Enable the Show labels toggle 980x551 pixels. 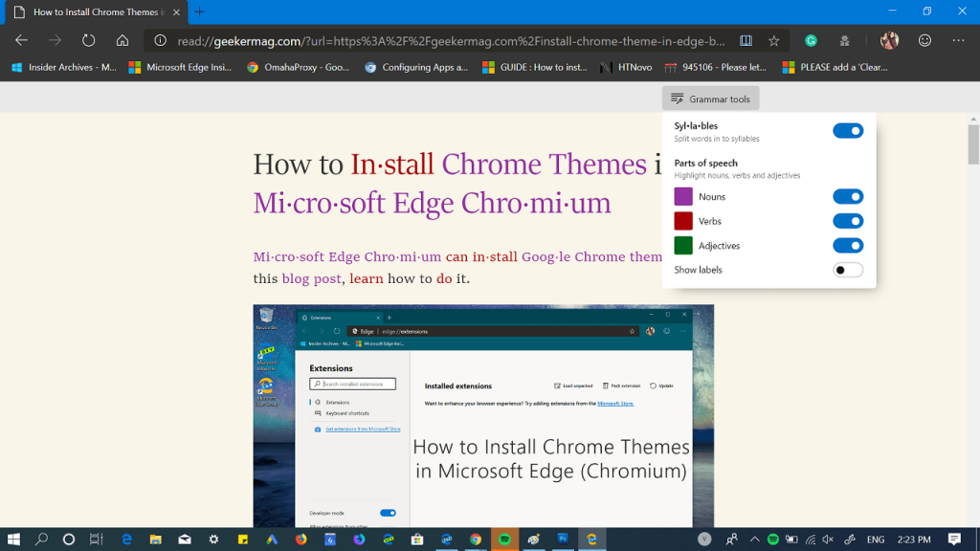pyautogui.click(x=848, y=270)
